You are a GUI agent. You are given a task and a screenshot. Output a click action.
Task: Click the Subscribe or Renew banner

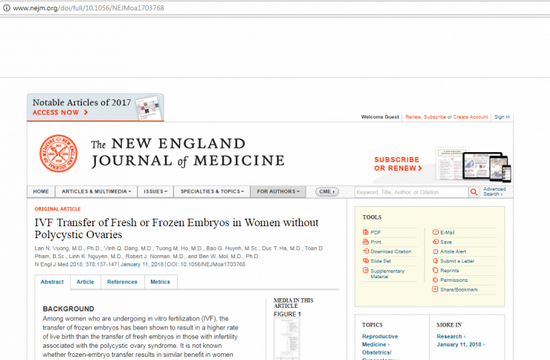click(x=398, y=164)
